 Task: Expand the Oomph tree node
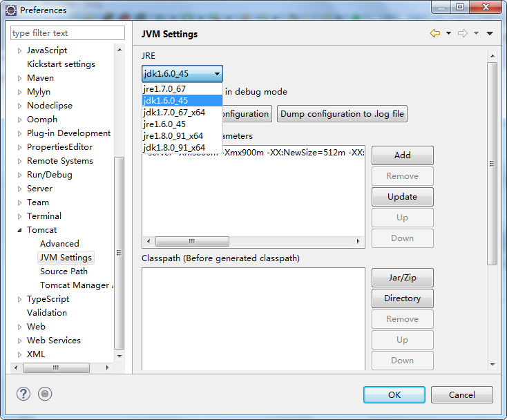click(20, 120)
